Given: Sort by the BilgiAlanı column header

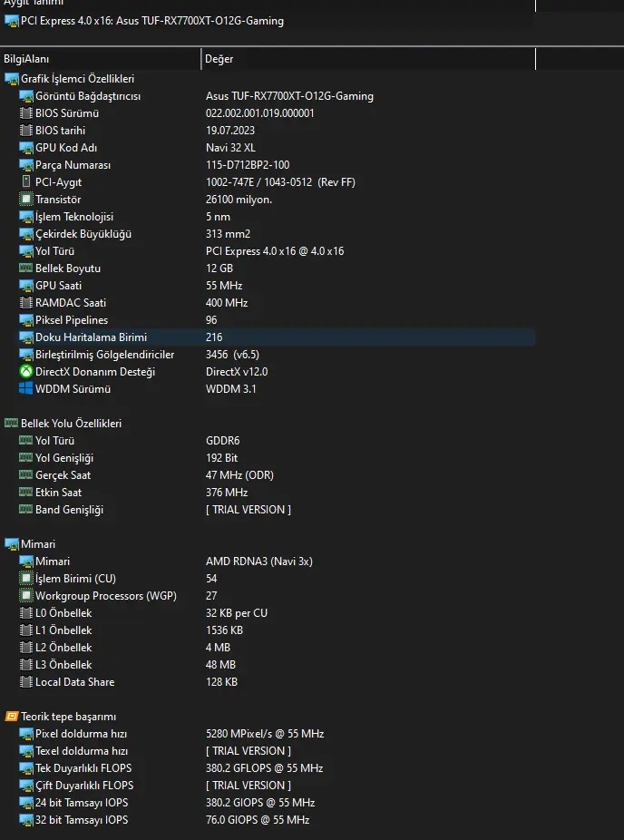Looking at the screenshot, I should (x=101, y=59).
